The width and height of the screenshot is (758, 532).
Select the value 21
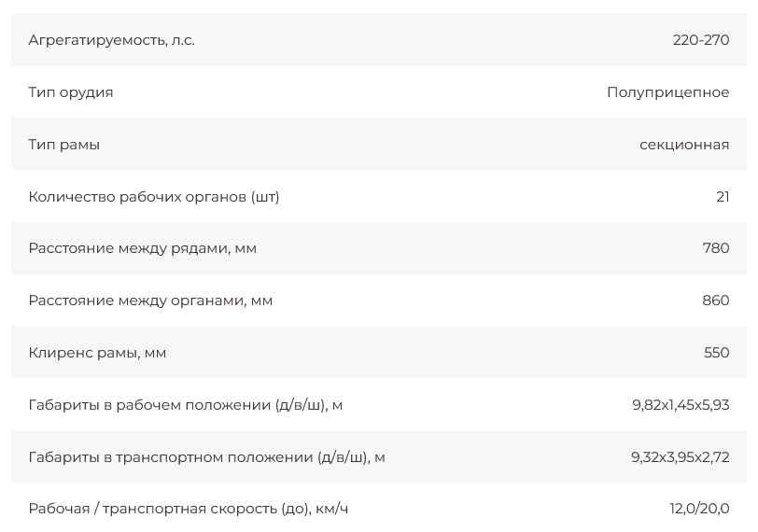pos(723,197)
